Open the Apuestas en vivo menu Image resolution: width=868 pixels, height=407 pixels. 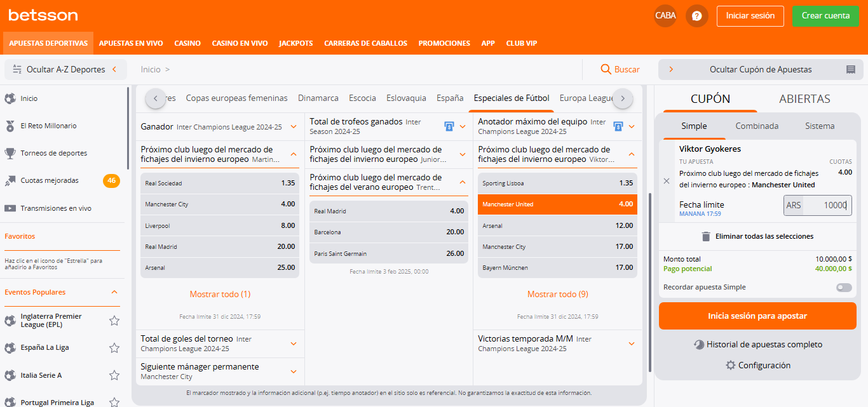point(131,43)
